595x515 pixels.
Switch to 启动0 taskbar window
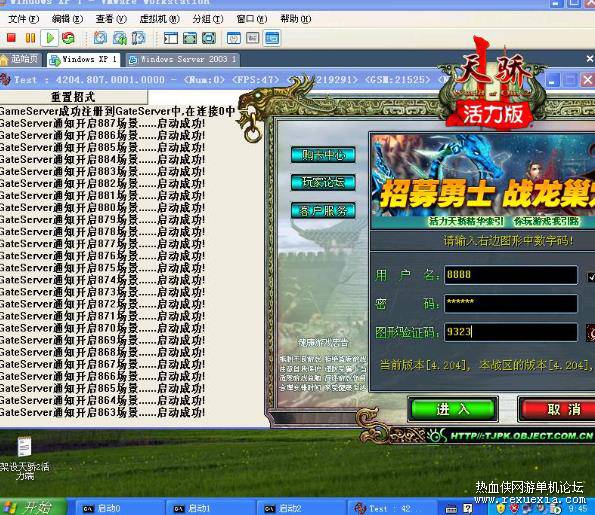(x=121, y=508)
